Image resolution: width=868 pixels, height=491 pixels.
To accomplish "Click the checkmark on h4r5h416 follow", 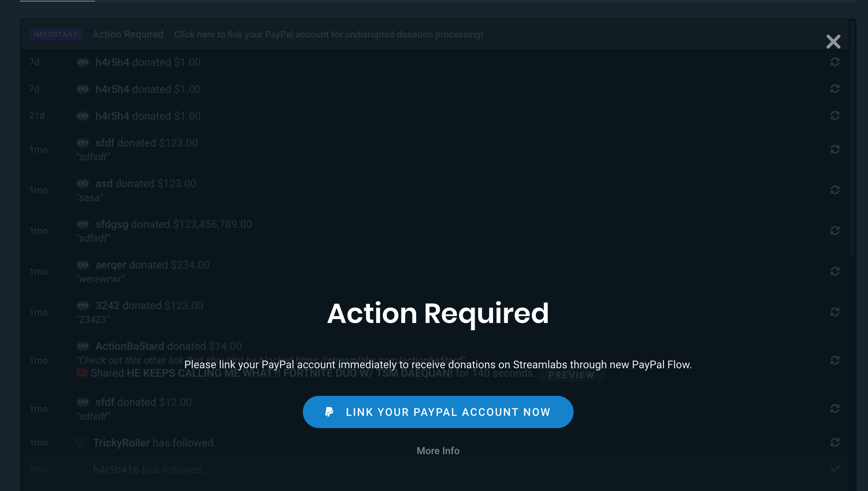I will (835, 469).
